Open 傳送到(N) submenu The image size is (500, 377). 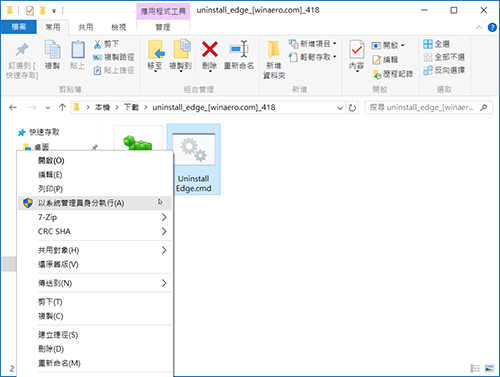95,283
